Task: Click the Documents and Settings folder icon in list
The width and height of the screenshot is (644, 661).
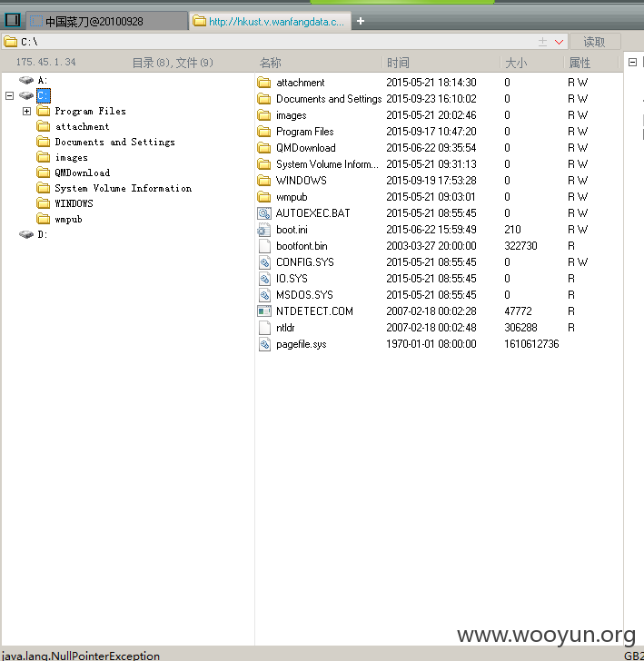Action: [264, 99]
